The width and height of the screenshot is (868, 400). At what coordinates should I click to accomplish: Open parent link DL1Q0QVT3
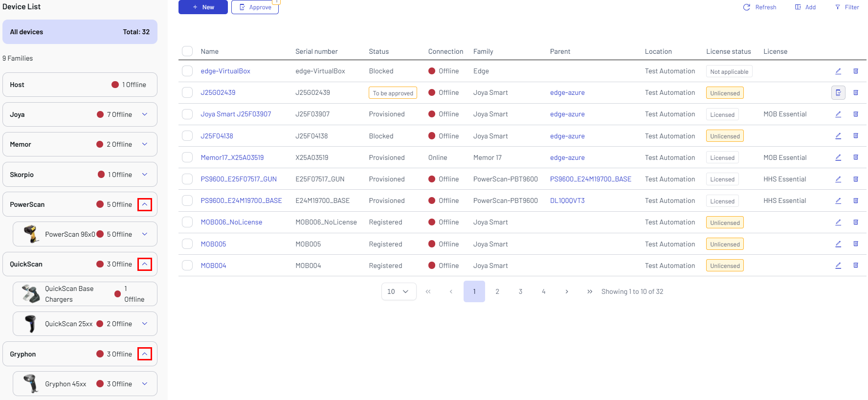[567, 200]
